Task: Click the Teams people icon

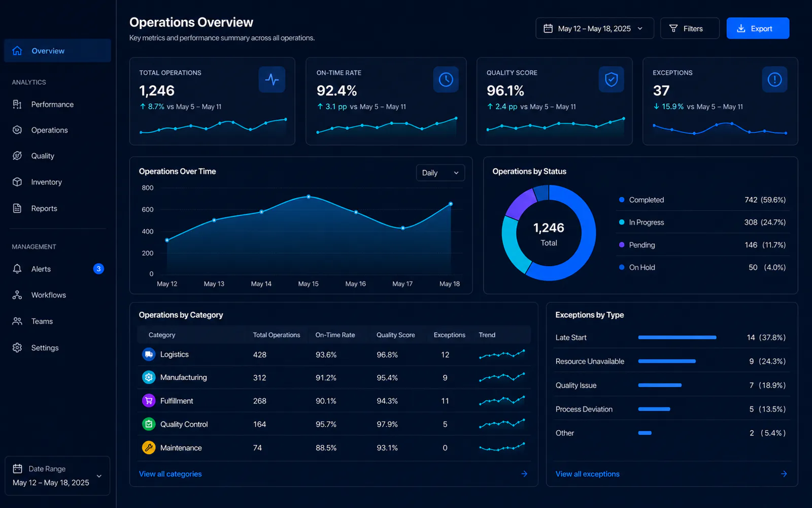Action: tap(17, 321)
